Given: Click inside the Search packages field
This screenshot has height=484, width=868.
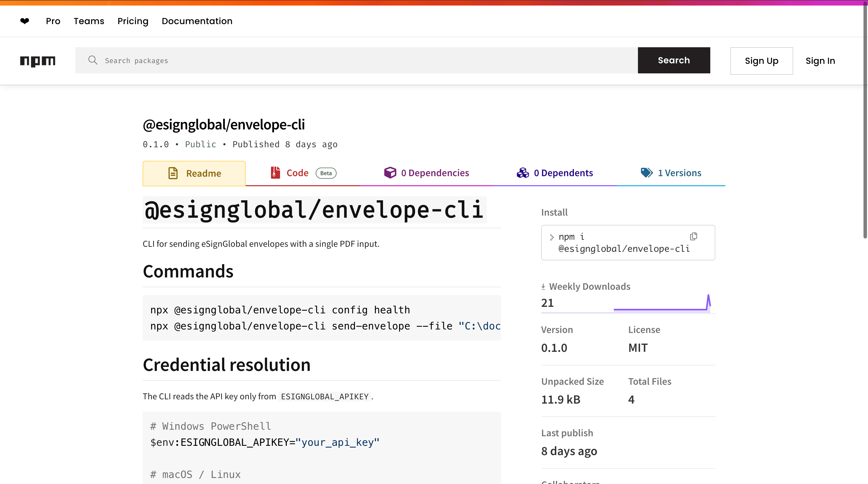Looking at the screenshot, I should 236,60.
